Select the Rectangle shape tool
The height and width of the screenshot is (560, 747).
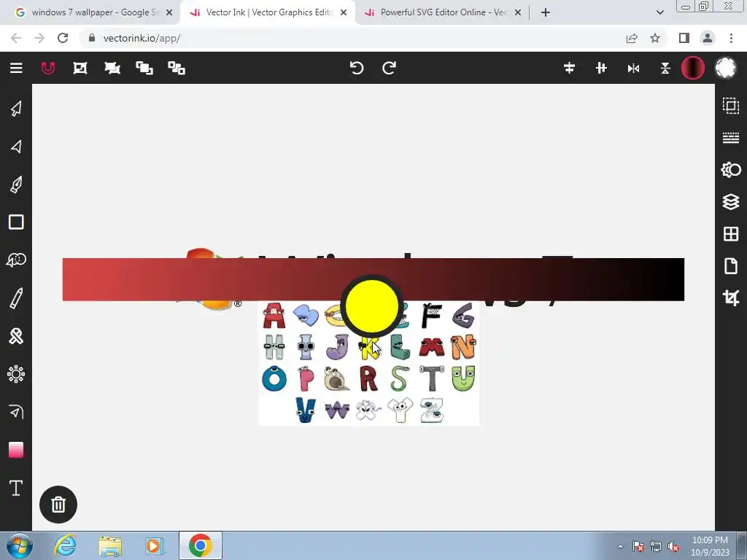click(x=16, y=222)
